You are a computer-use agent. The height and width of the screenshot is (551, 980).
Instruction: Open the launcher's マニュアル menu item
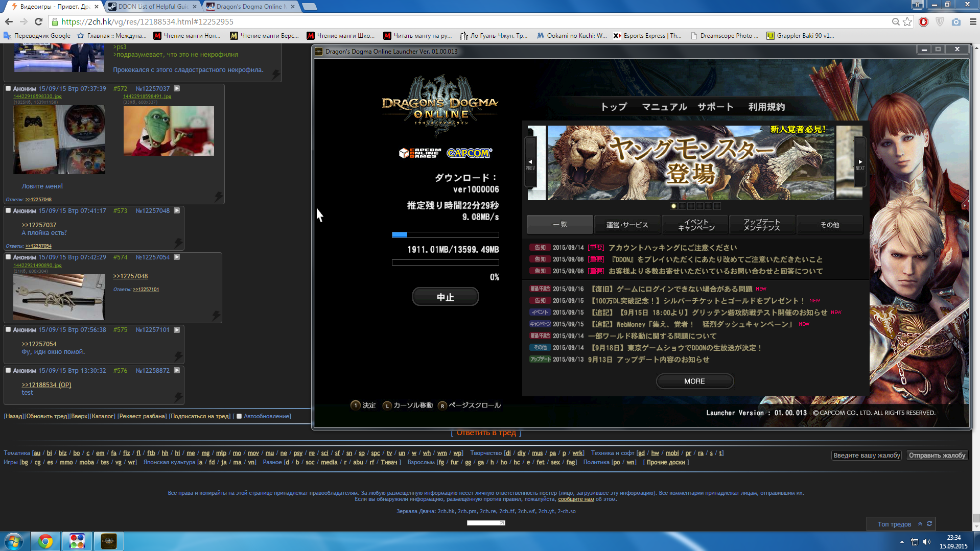pos(664,107)
